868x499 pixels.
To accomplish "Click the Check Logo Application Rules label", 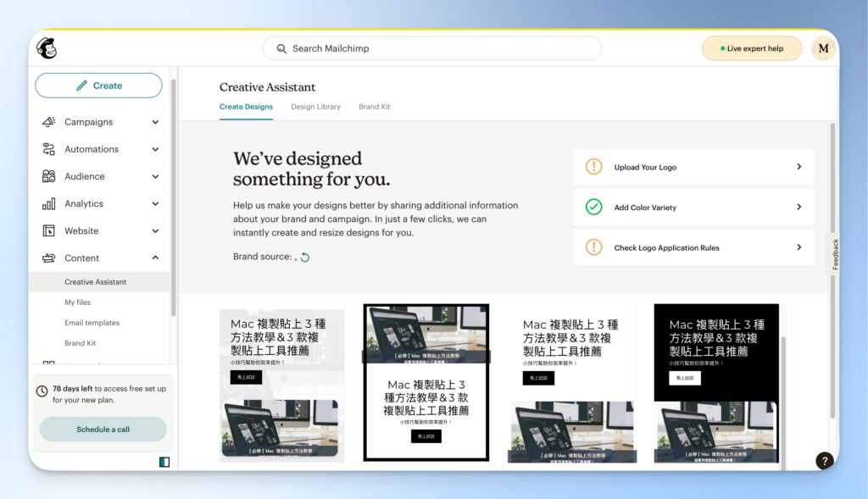I will 666,248.
